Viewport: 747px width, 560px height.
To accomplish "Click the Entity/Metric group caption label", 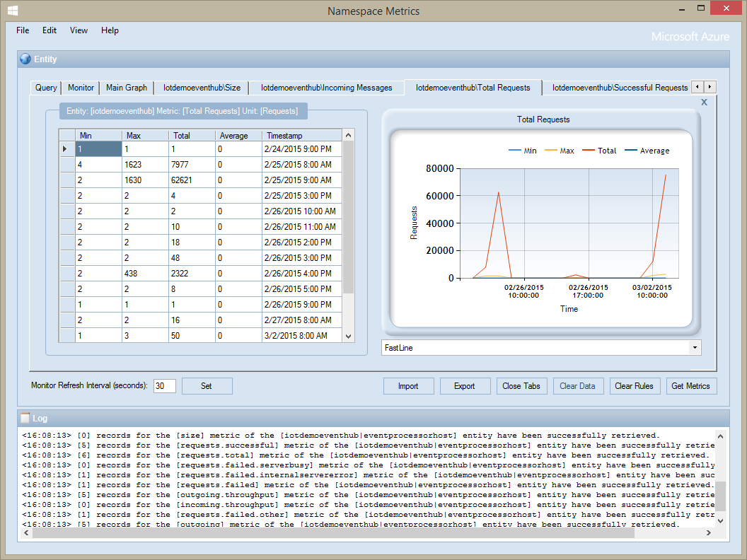I will [x=182, y=111].
